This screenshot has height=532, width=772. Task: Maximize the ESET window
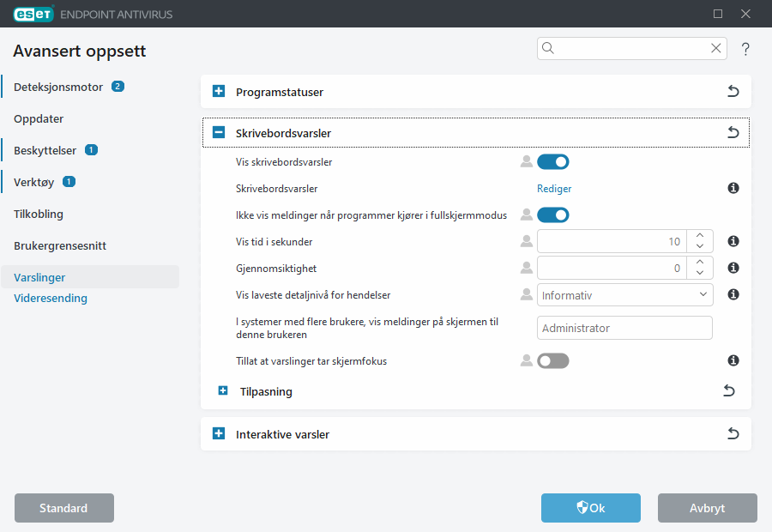[x=718, y=14]
